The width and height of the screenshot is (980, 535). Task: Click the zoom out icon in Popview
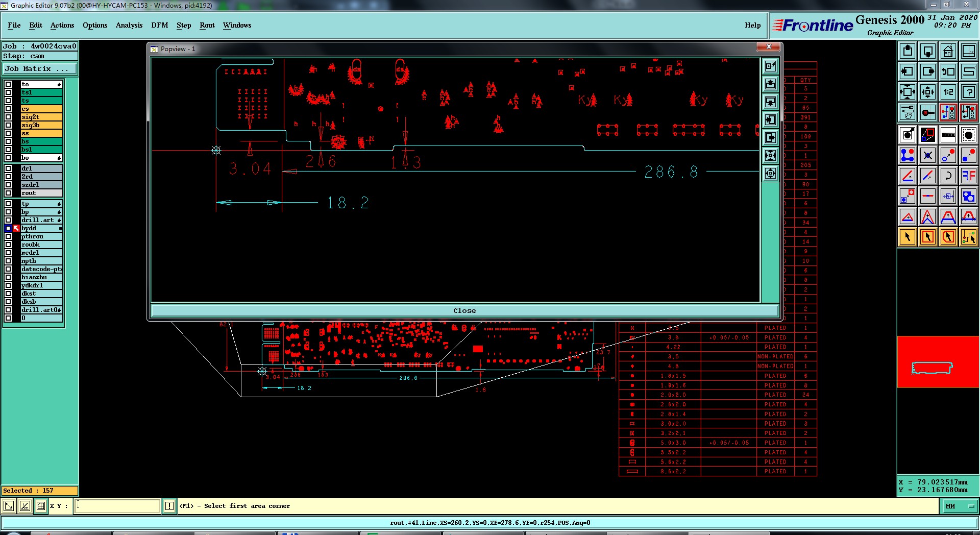[x=770, y=173]
